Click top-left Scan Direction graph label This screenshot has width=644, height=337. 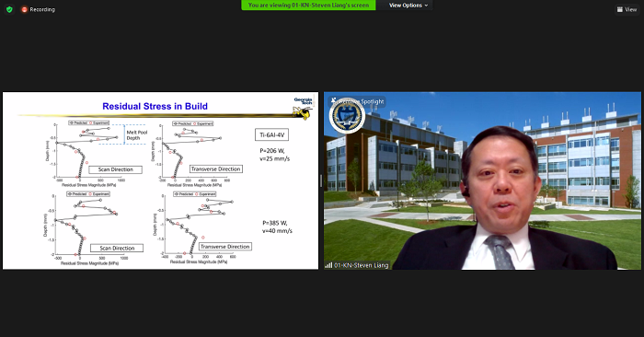coord(115,169)
